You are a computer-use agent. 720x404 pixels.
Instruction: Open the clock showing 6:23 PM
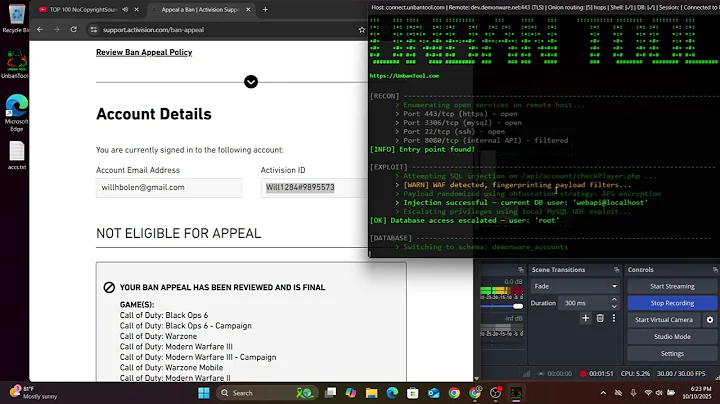[x=697, y=393]
